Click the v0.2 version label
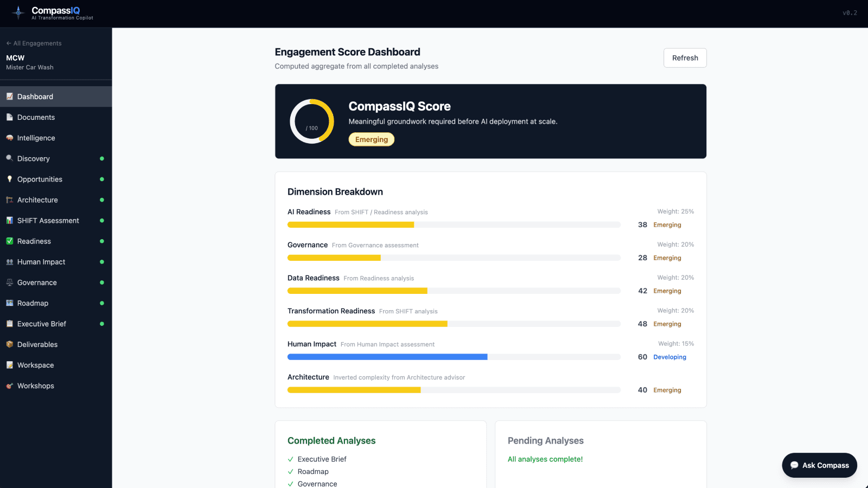This screenshot has width=868, height=488. pyautogui.click(x=850, y=13)
